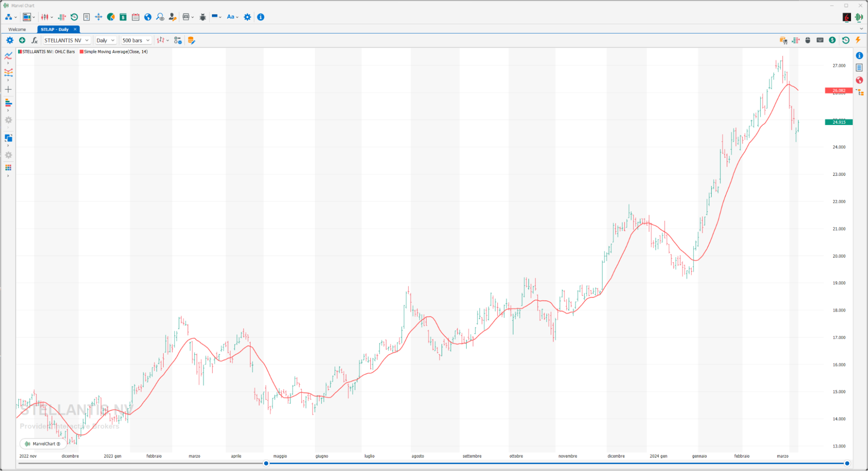The height and width of the screenshot is (471, 868).
Task: Expand arrow under the multi-line channel tool
Action: tap(8, 80)
